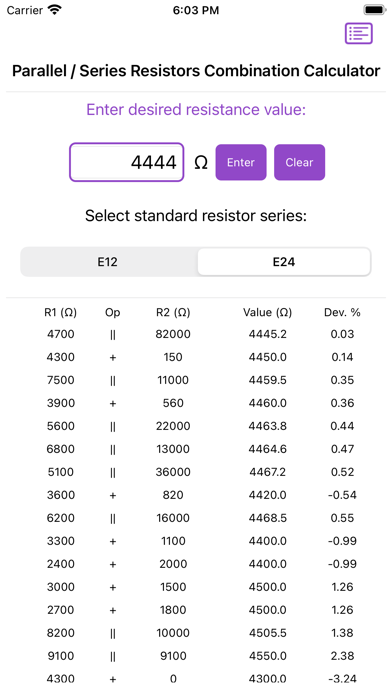Select the row 2400 + 2000
Image resolution: width=392 pixels, height=696 pixels.
(196, 564)
